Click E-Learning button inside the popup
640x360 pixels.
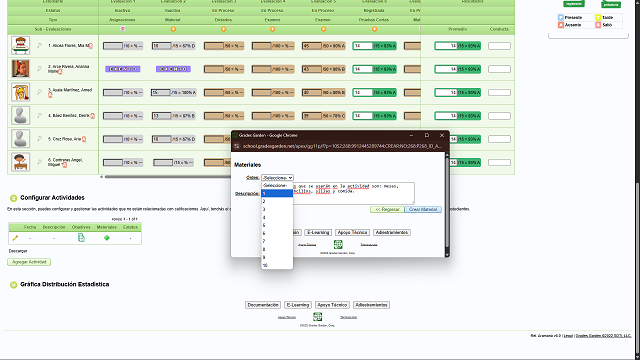coord(318,232)
